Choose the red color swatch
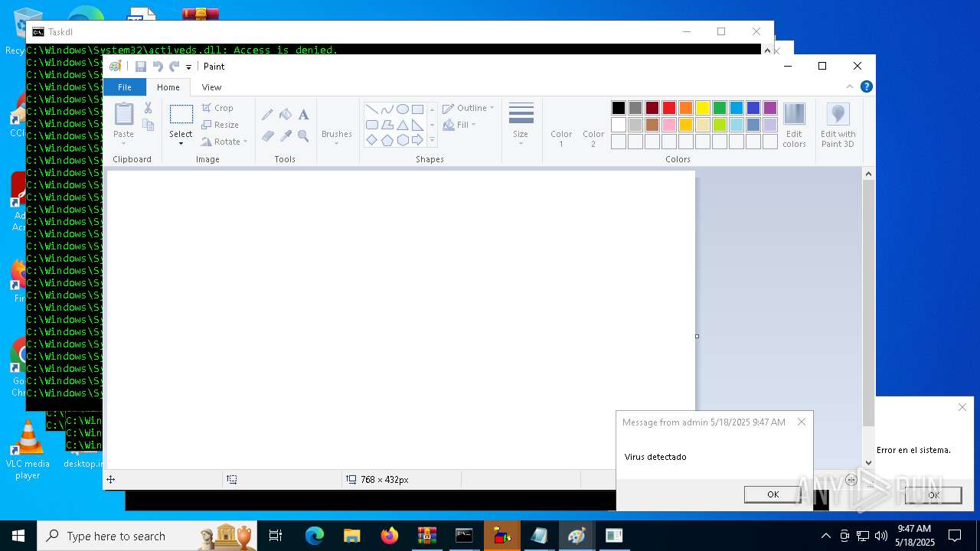The width and height of the screenshot is (980, 551). point(669,108)
